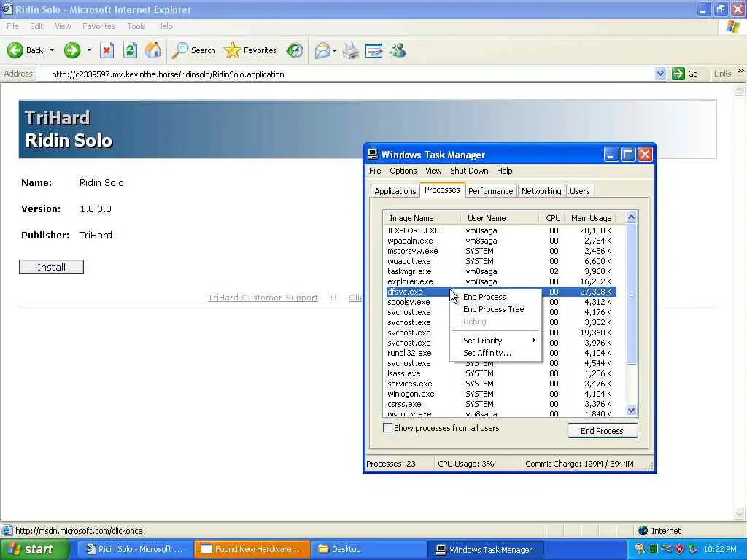Click the Install button for Ridin Solo
This screenshot has width=747, height=560.
(52, 267)
